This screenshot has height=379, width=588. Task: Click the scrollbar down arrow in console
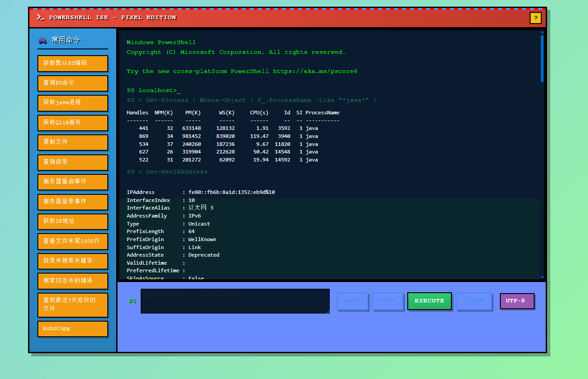point(542,277)
